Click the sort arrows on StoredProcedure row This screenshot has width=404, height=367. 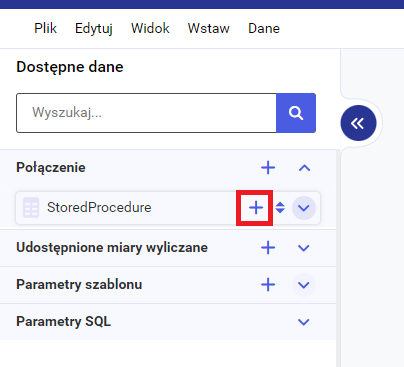(x=280, y=208)
